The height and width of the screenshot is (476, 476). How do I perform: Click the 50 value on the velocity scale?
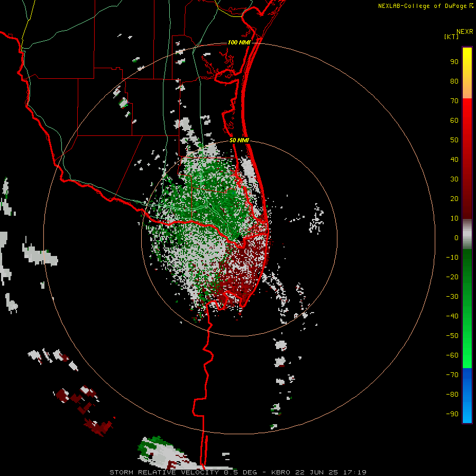pos(454,140)
